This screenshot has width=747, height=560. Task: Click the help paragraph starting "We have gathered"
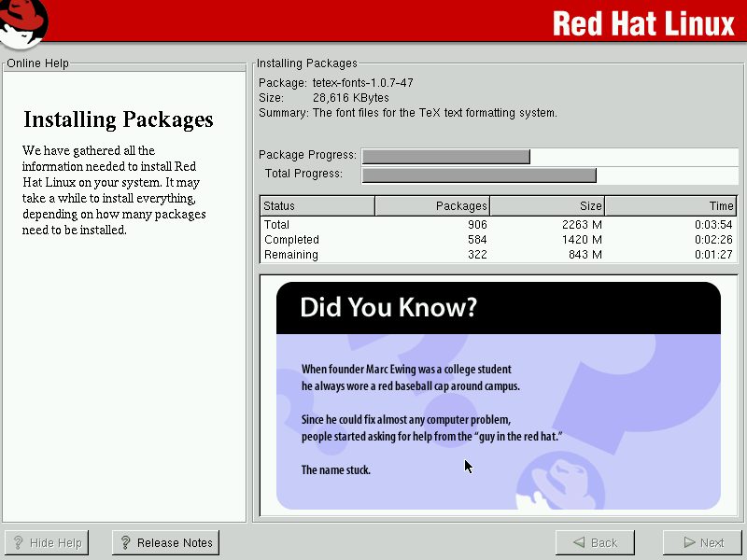click(114, 190)
